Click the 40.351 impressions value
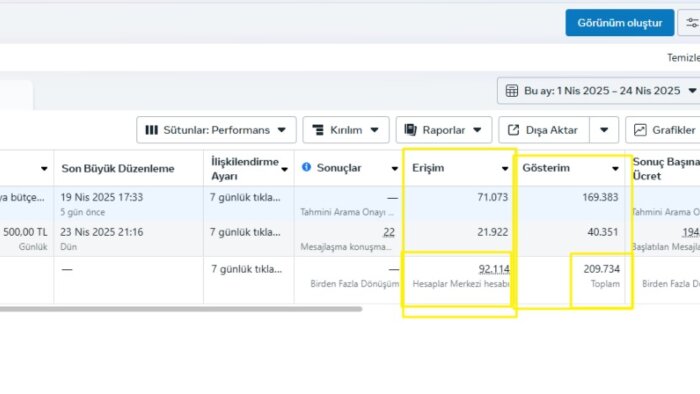Screen dimensions: 700x394 [x=603, y=232]
